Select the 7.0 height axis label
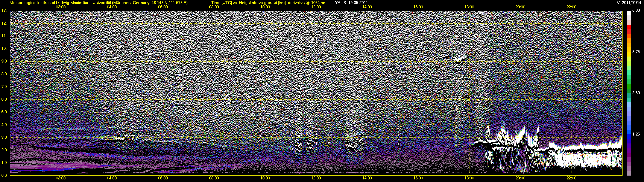Image resolution: width=644 pixels, height=182 pixels. pos(4,87)
